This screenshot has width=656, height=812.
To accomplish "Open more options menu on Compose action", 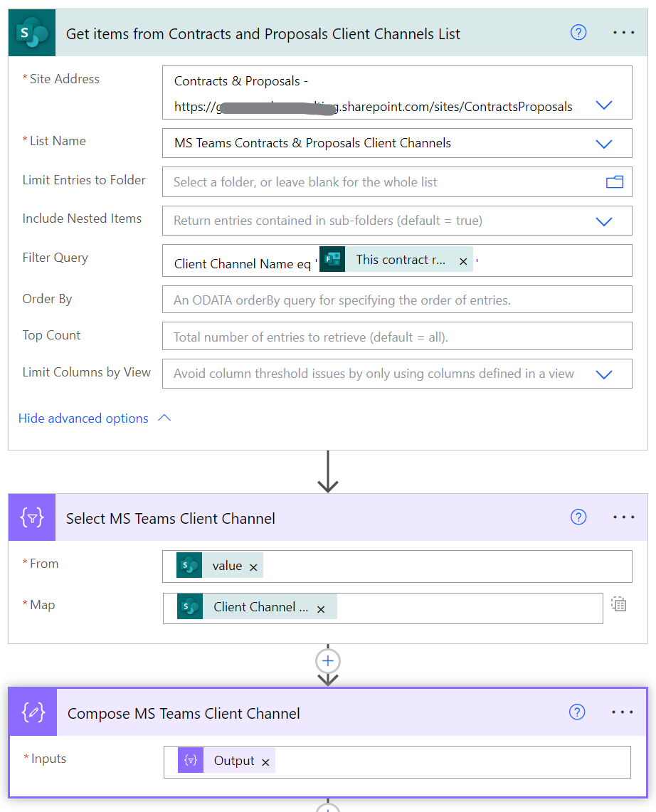I will (x=623, y=712).
